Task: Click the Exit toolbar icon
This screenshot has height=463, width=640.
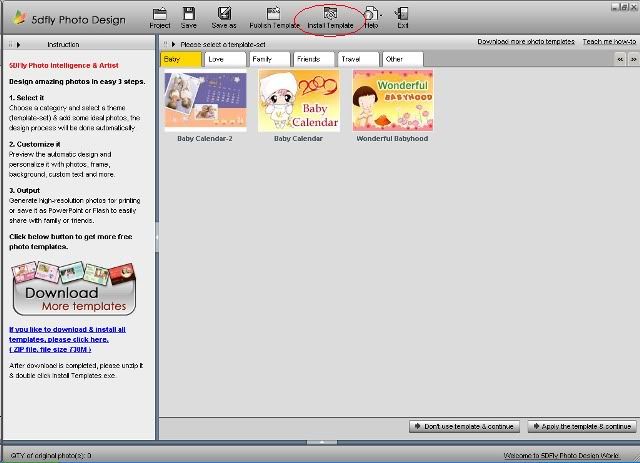Action: [x=402, y=18]
